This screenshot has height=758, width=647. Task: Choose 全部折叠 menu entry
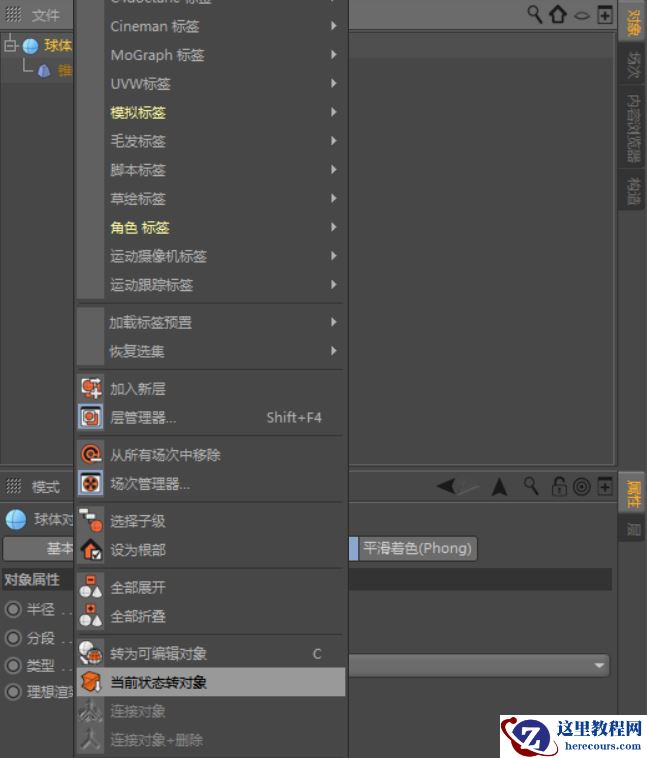pyautogui.click(x=212, y=616)
